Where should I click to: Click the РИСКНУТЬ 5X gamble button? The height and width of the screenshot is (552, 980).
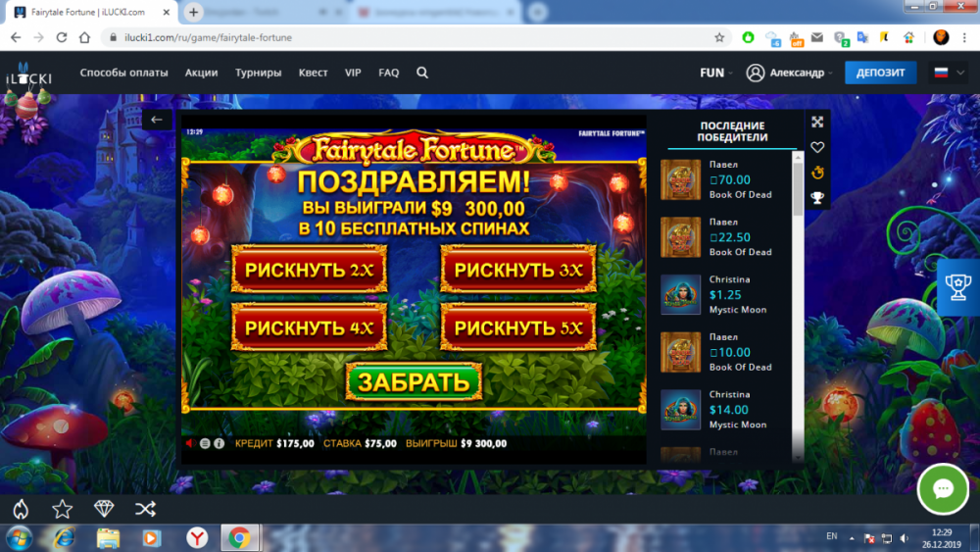coord(518,327)
